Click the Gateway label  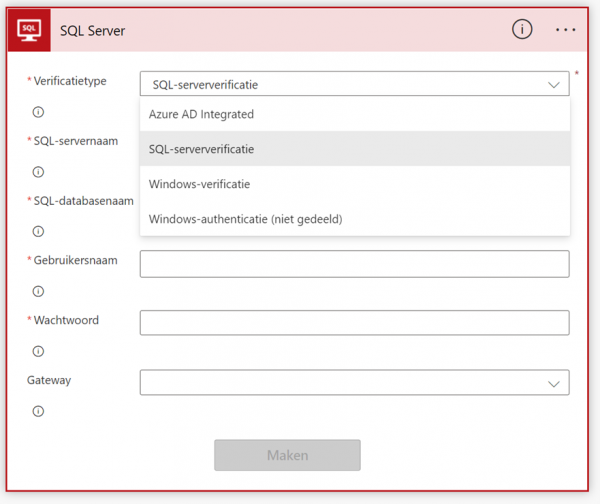(49, 380)
